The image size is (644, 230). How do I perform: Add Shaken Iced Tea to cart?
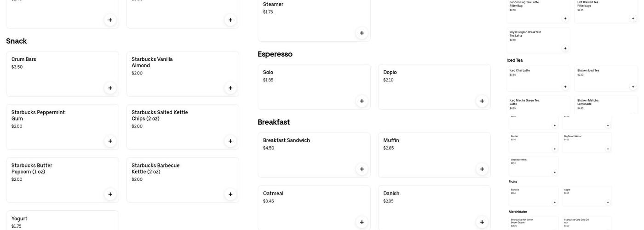click(x=633, y=87)
